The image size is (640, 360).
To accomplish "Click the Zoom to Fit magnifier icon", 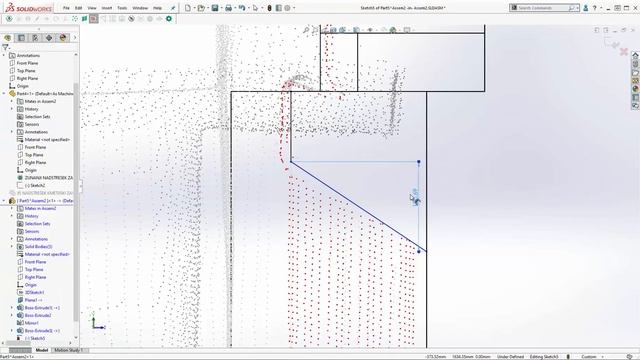I will pyautogui.click(x=306, y=30).
